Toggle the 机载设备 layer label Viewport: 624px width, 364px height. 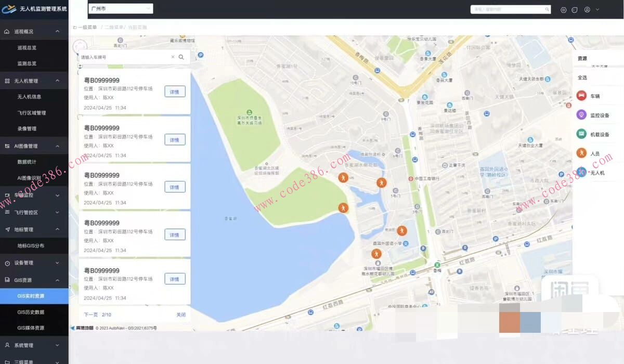coord(600,135)
